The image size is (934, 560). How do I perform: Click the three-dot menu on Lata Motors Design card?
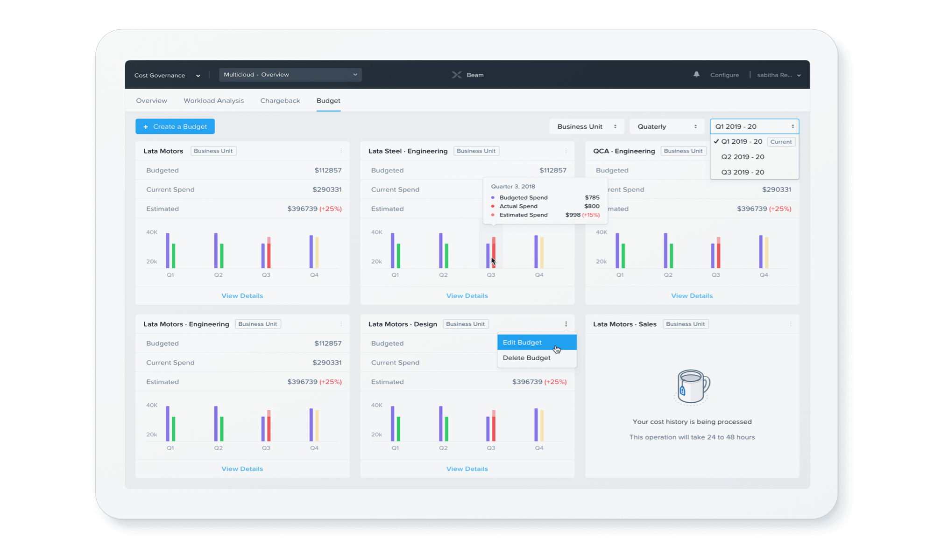566,324
